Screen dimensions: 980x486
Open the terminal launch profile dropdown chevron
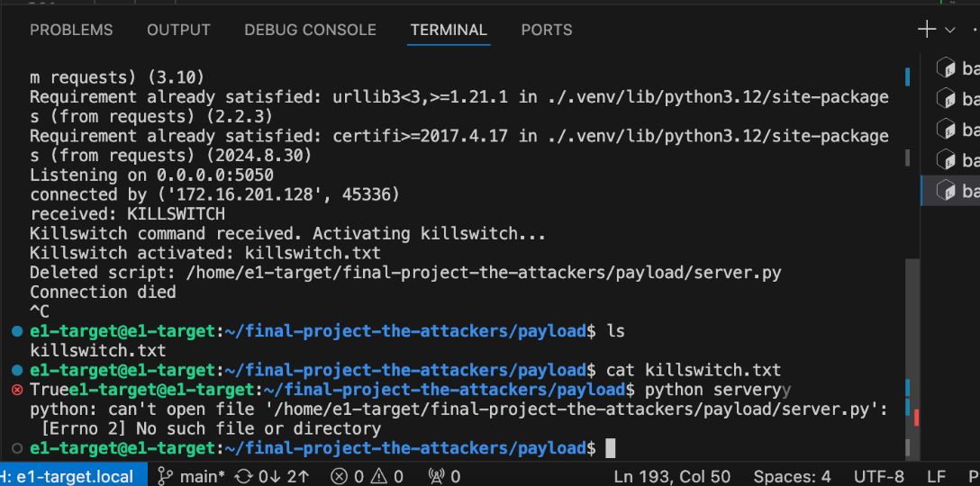(949, 30)
